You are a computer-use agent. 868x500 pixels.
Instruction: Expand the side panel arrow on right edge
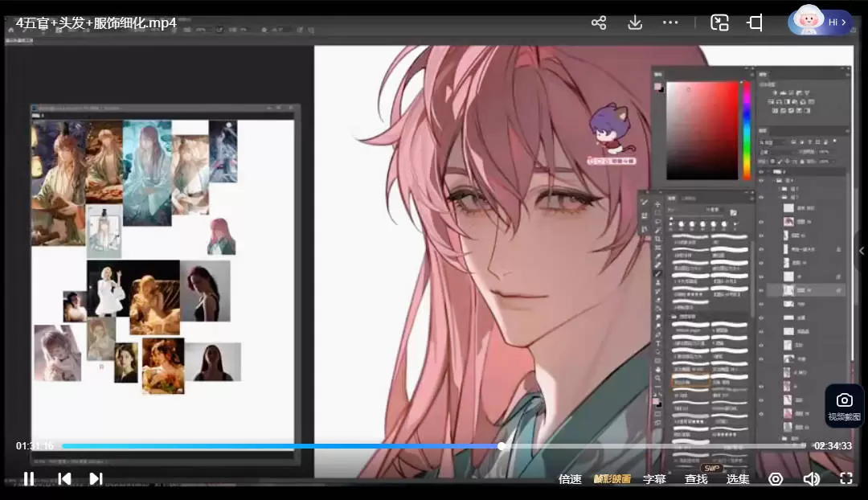point(862,251)
